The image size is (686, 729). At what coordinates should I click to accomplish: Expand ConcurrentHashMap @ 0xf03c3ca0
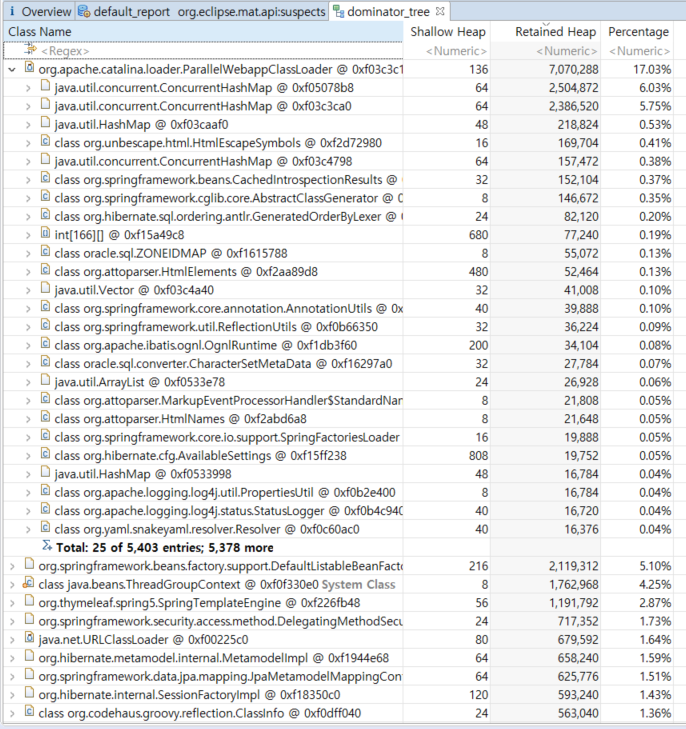pyautogui.click(x=28, y=106)
